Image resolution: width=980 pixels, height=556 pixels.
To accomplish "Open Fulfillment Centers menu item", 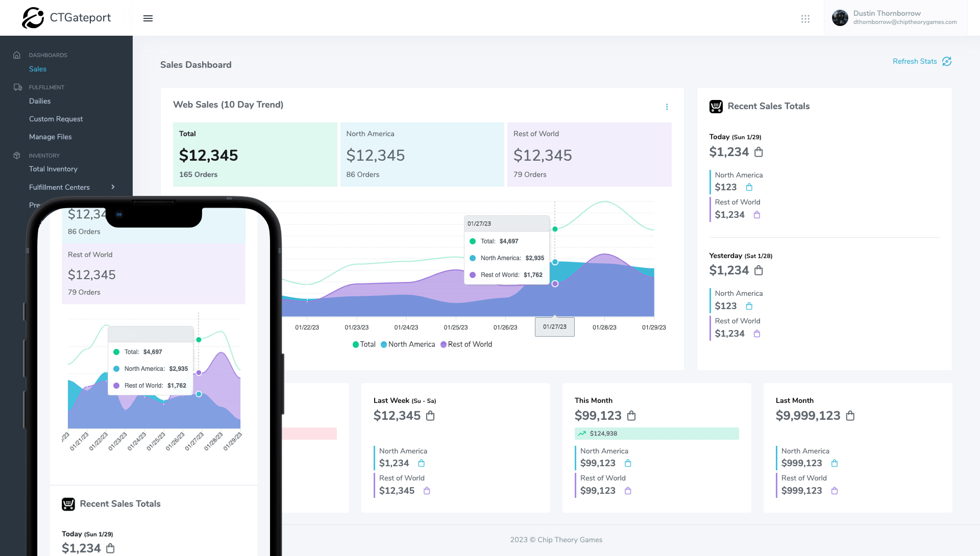I will coord(59,187).
